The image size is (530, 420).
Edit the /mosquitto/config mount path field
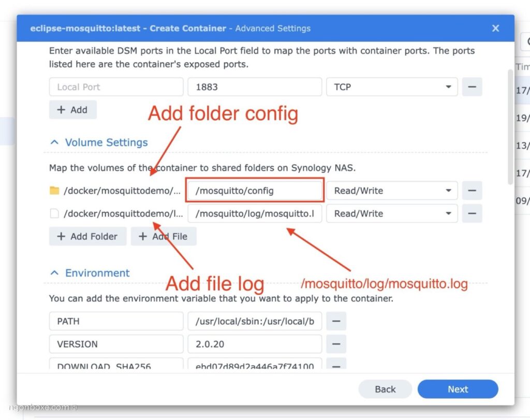tap(255, 191)
